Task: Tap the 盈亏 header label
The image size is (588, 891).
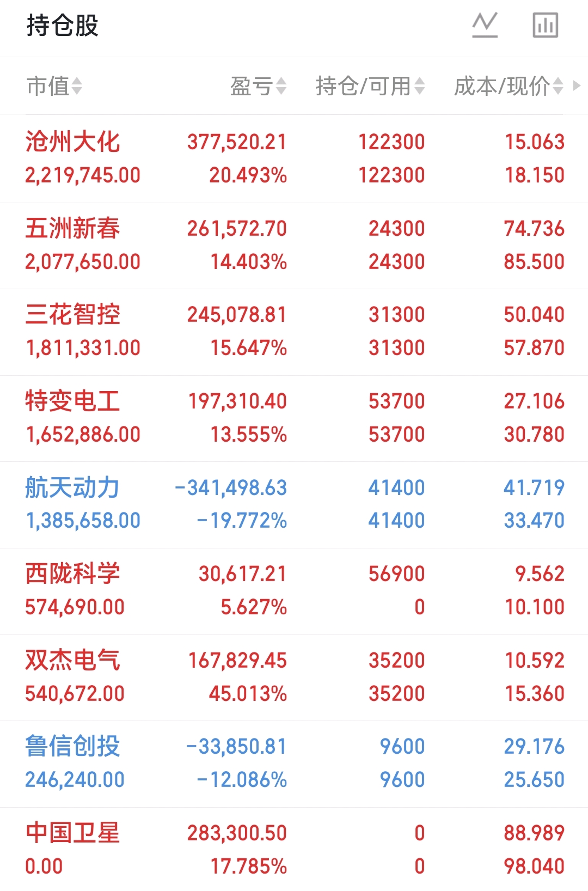Action: (251, 86)
